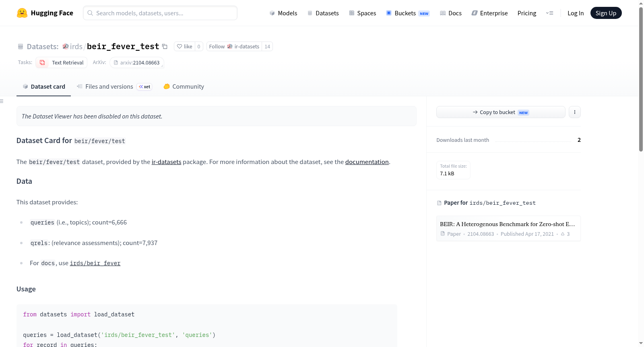Image resolution: width=644 pixels, height=347 pixels.
Task: Open the arxiv:2104.08663 tag
Action: 137,62
